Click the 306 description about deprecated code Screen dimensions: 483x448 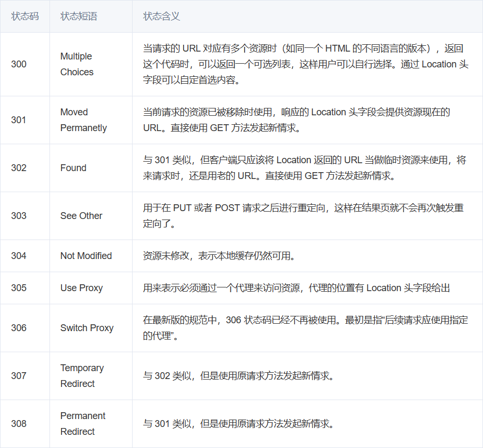coord(305,328)
